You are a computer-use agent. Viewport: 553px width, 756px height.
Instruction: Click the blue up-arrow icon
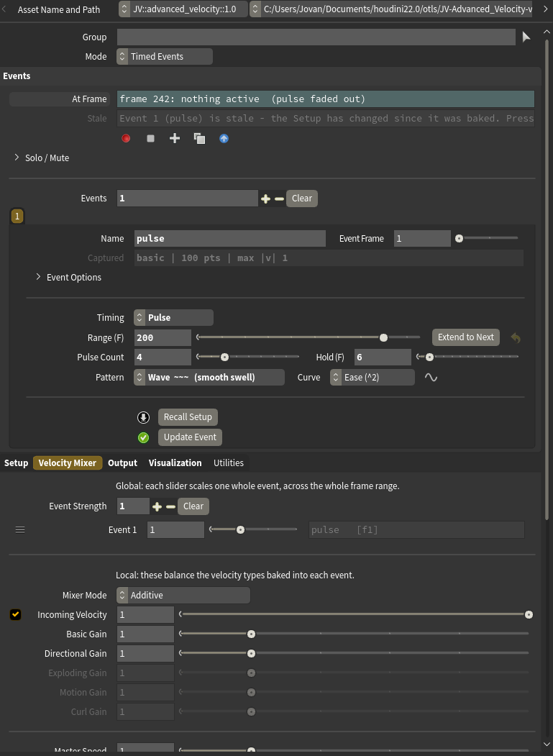[x=224, y=138]
